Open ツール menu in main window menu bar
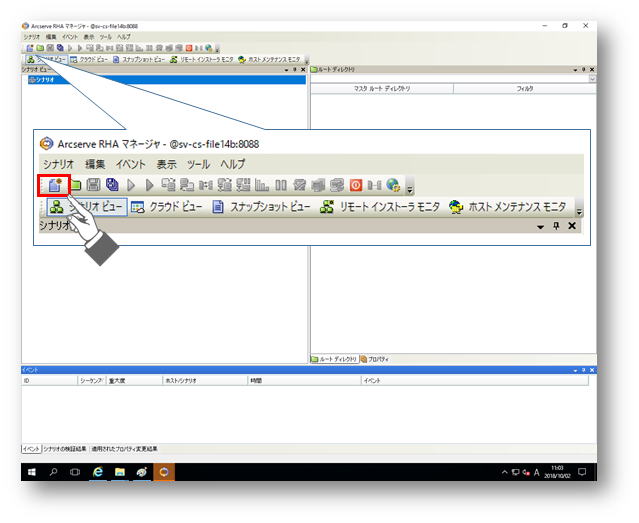The image size is (639, 523). pyautogui.click(x=106, y=37)
